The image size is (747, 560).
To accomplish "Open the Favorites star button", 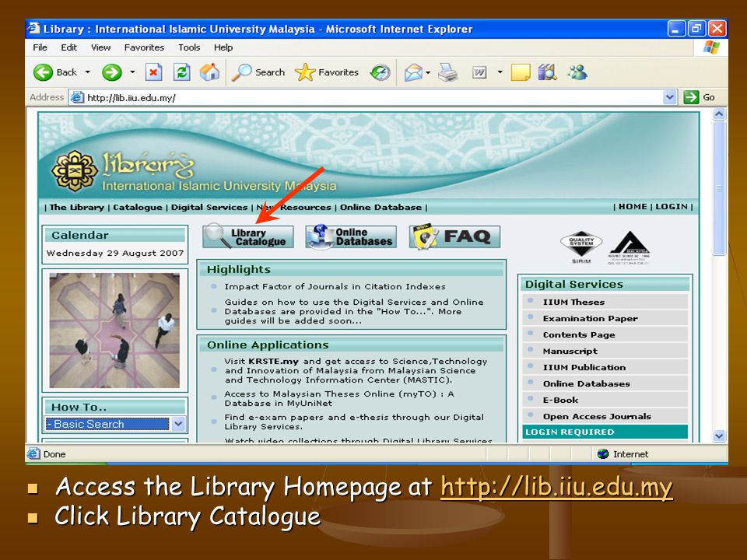I will pyautogui.click(x=327, y=72).
